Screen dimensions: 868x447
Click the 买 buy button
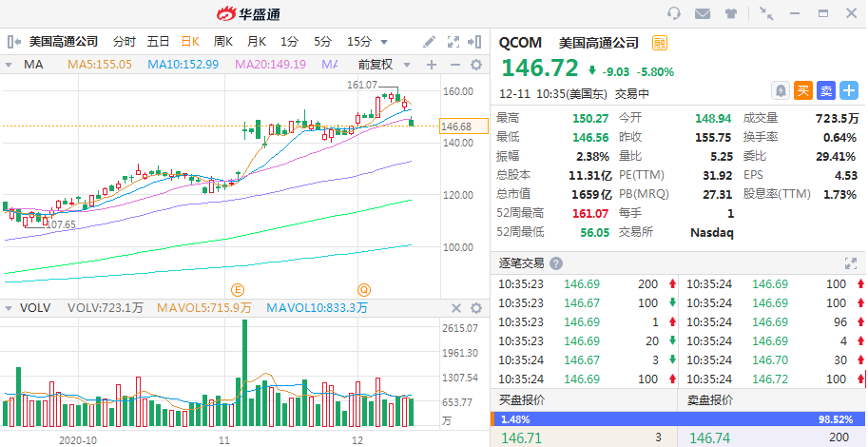pos(803,91)
